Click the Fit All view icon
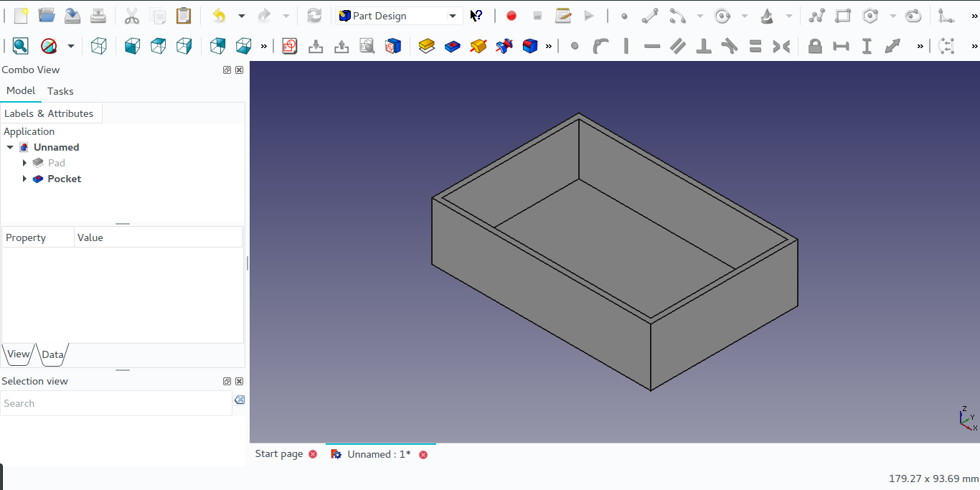 20,47
